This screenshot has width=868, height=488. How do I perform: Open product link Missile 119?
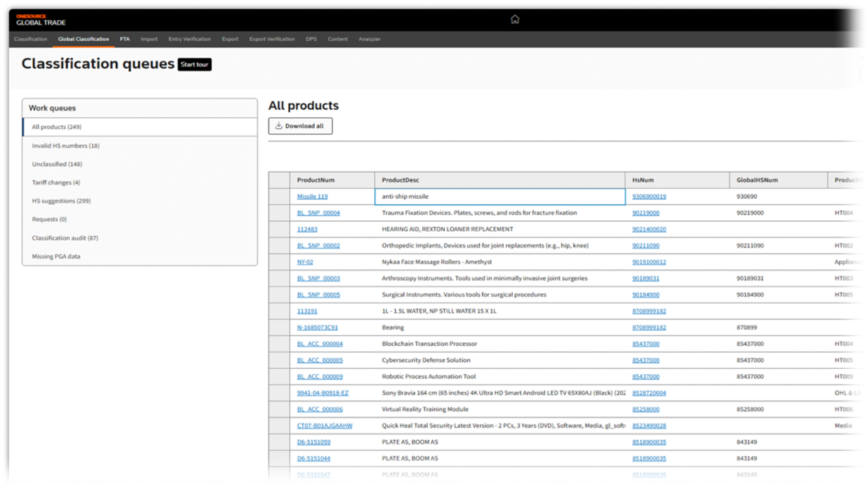[312, 197]
